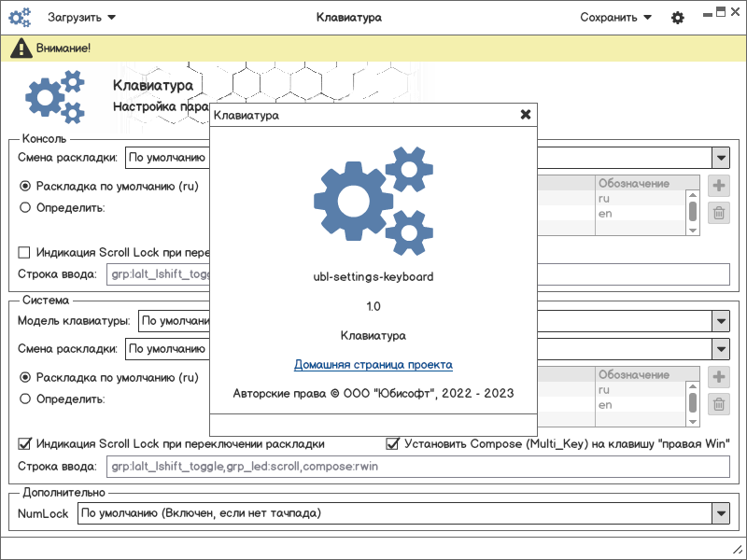This screenshot has width=747, height=560.
Task: Expand the Модель клавиатуры dropdown arrow
Action: point(720,322)
